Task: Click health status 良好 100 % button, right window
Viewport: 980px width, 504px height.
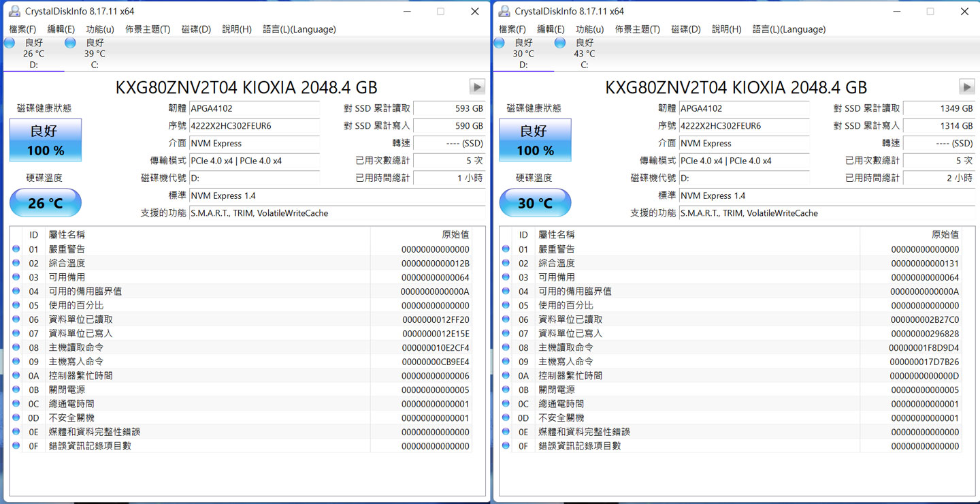Action: point(536,140)
